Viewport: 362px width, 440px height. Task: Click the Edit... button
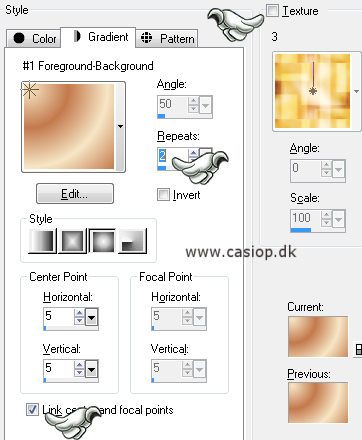(x=75, y=194)
